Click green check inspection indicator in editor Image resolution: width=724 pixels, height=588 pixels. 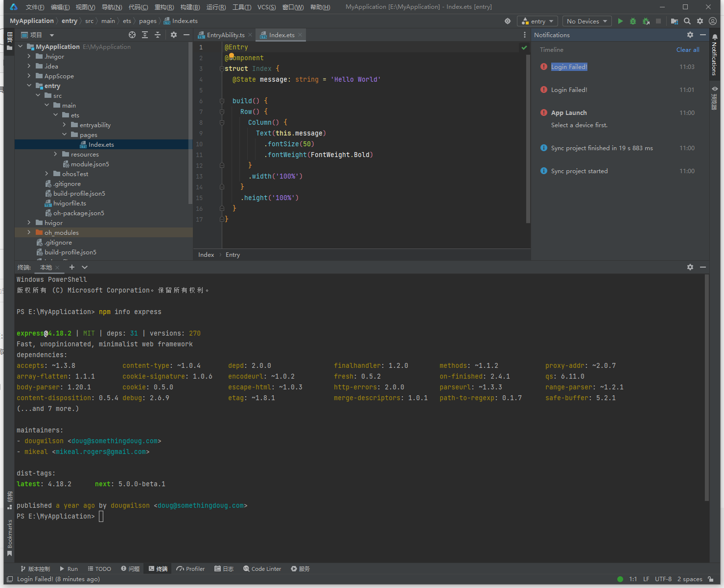pos(524,47)
